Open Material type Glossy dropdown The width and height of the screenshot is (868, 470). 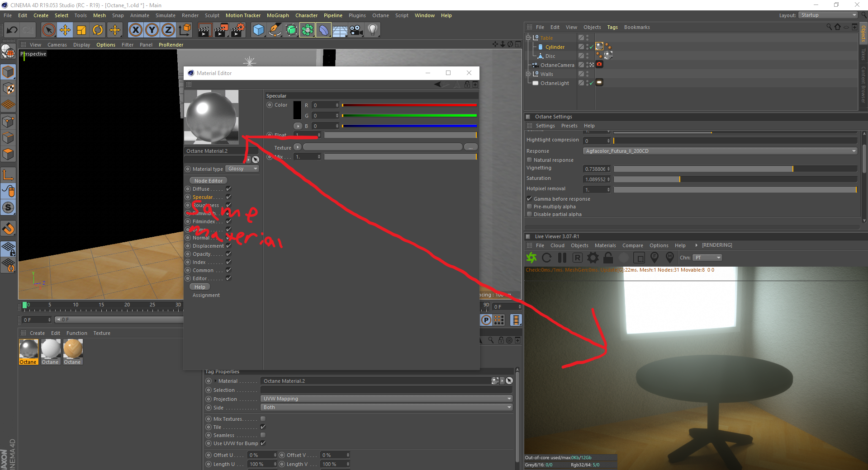(242, 169)
